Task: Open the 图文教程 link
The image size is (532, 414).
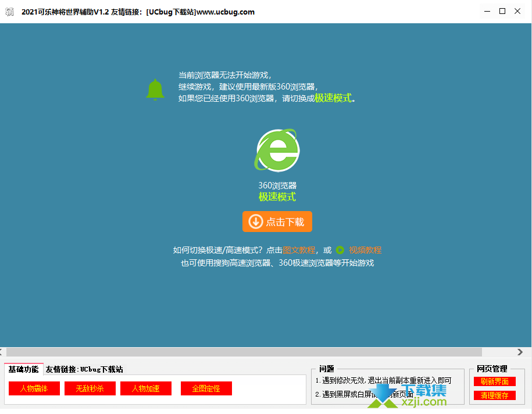Action: point(299,250)
